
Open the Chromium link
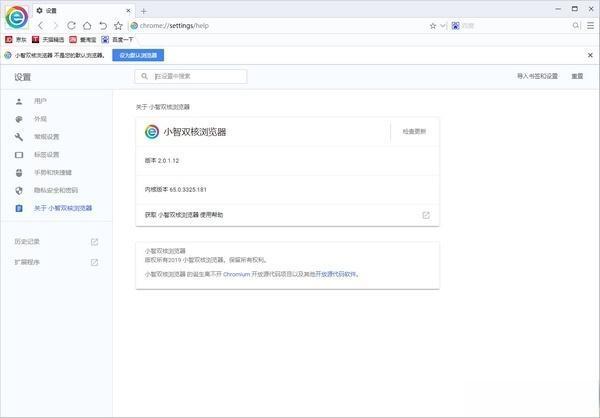tap(236, 274)
